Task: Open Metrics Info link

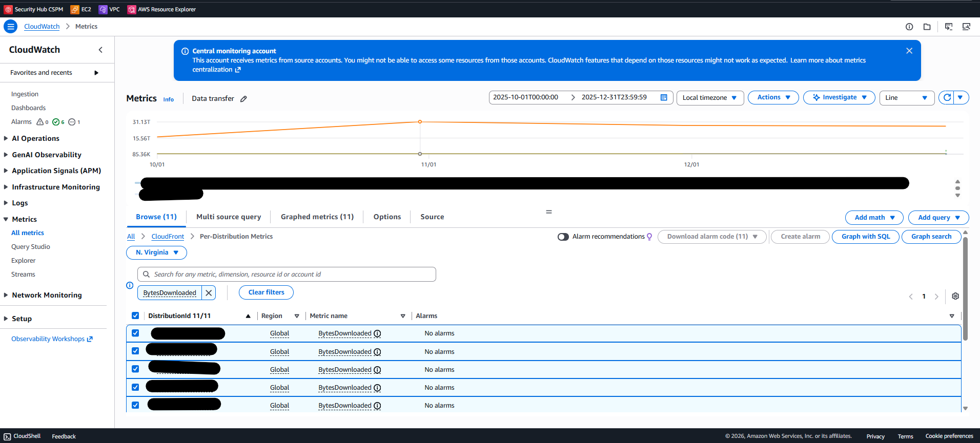Action: coord(169,100)
